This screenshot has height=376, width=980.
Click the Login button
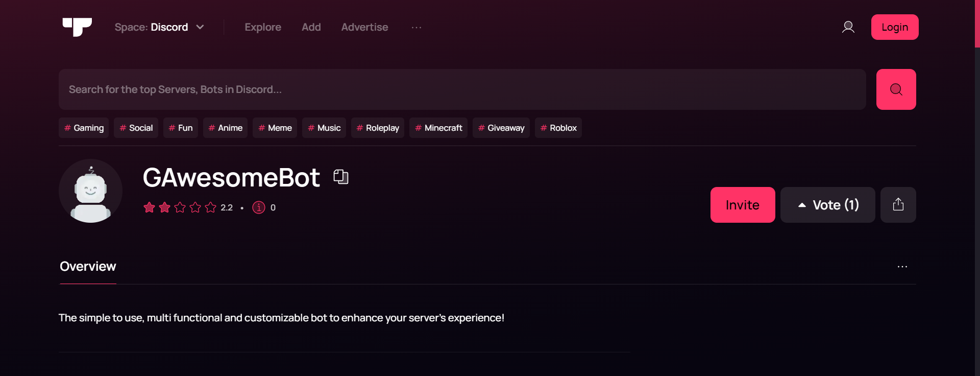pos(895,27)
